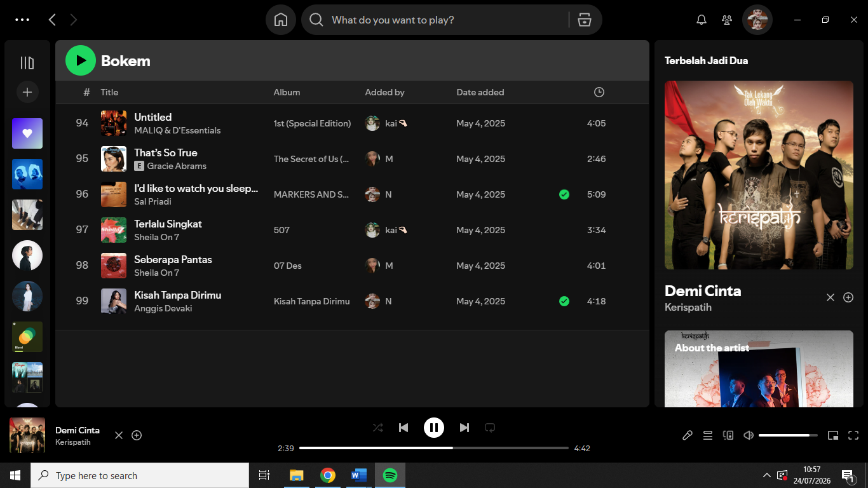Select the track 'Seberapa Pantas'
The width and height of the screenshot is (868, 488).
[x=173, y=259]
